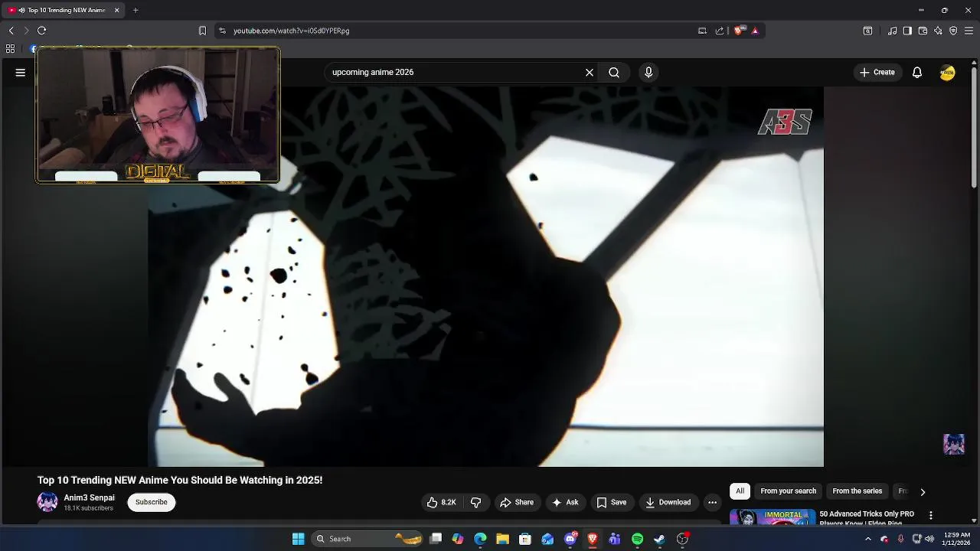Screen dimensions: 980x551
Task: Open Leo AI sparkle icon
Action: (938, 31)
